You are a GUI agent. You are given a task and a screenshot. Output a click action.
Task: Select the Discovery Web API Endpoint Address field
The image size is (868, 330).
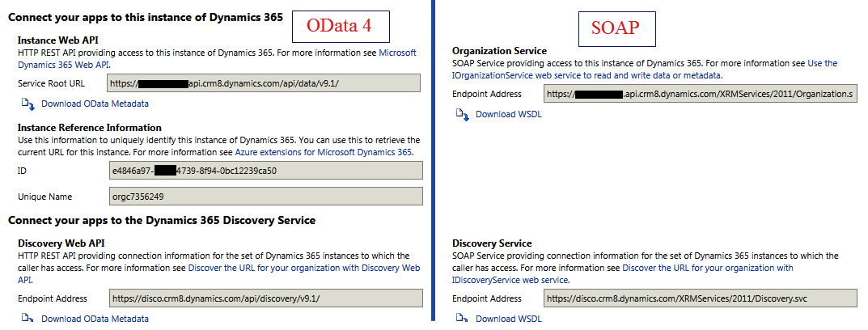(x=265, y=298)
